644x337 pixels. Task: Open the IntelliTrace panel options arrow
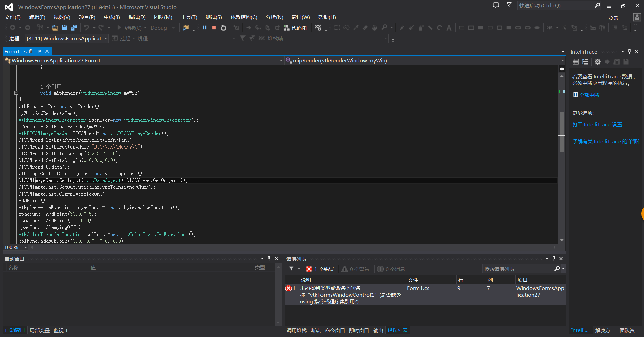[622, 52]
